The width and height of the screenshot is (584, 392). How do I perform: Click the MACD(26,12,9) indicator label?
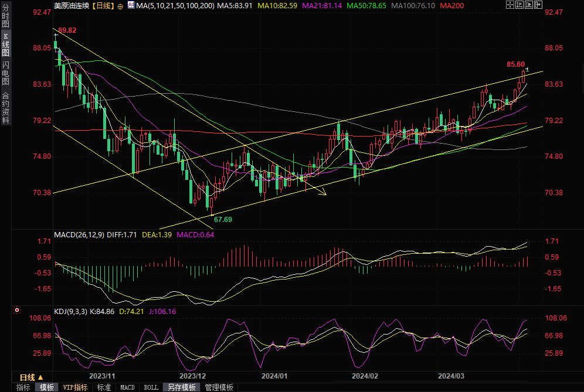click(x=79, y=234)
